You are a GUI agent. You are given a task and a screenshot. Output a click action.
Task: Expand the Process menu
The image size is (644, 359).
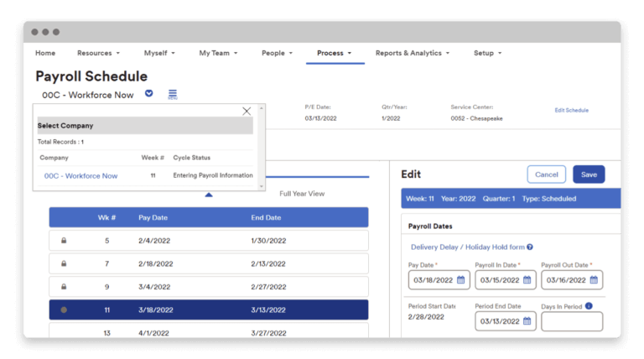(x=335, y=53)
